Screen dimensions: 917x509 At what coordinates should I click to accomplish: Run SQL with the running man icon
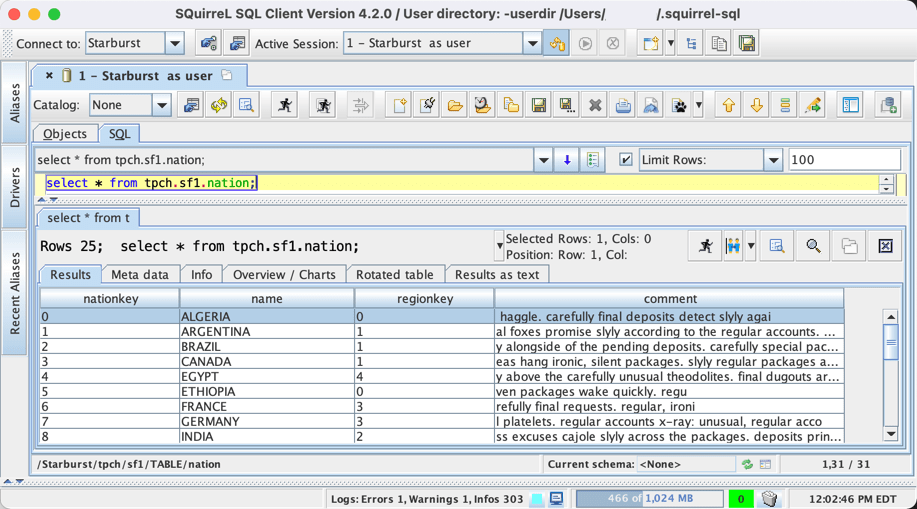[x=285, y=105]
